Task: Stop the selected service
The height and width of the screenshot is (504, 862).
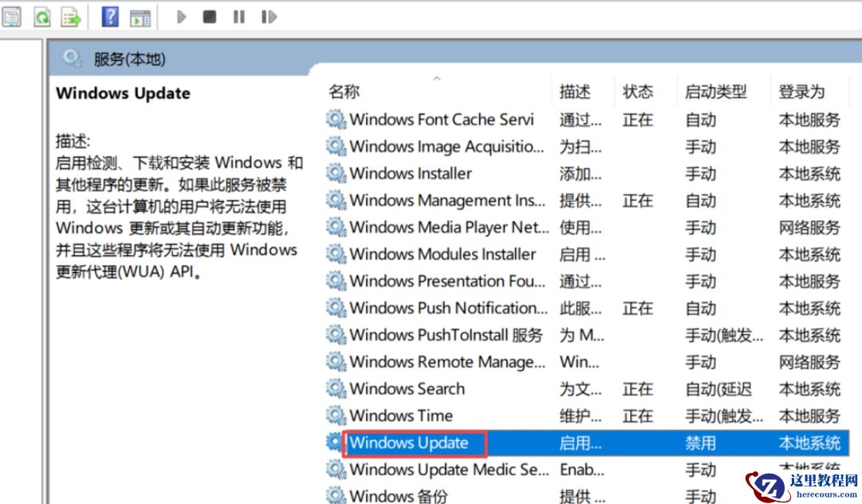Action: click(x=208, y=16)
